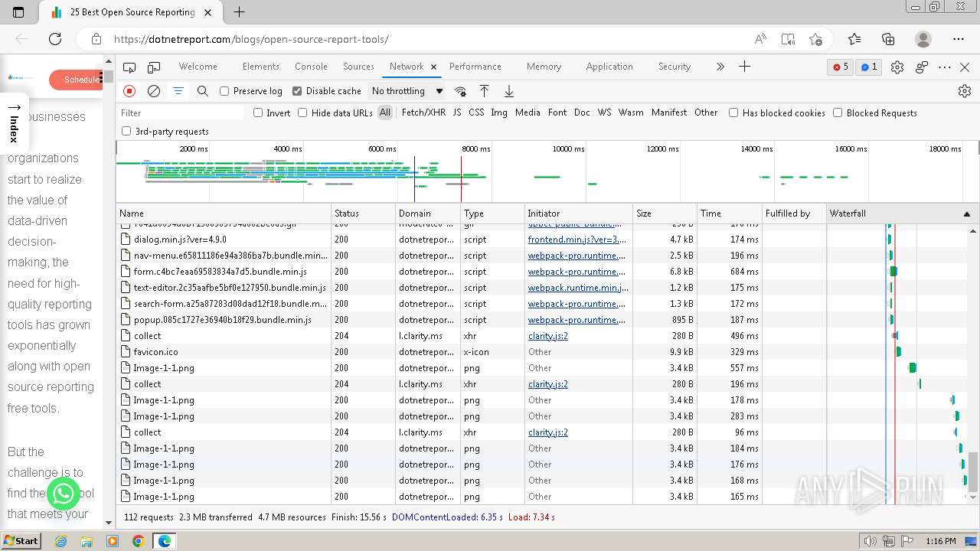Open the Performance tab
The height and width of the screenshot is (551, 980).
click(475, 67)
